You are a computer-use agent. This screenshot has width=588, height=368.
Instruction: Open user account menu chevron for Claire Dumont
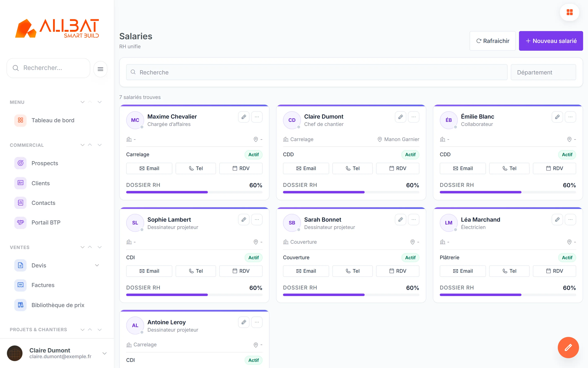pyautogui.click(x=105, y=353)
